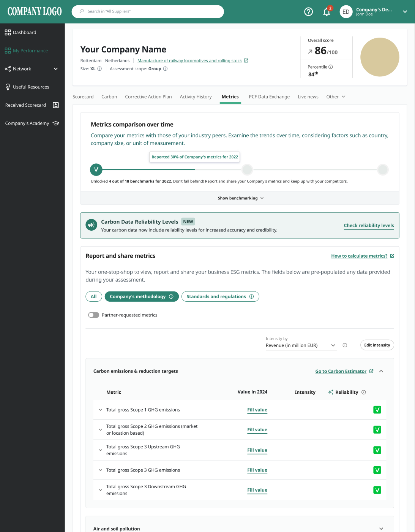Open notifications bell icon
The height and width of the screenshot is (532, 415).
coord(327,12)
